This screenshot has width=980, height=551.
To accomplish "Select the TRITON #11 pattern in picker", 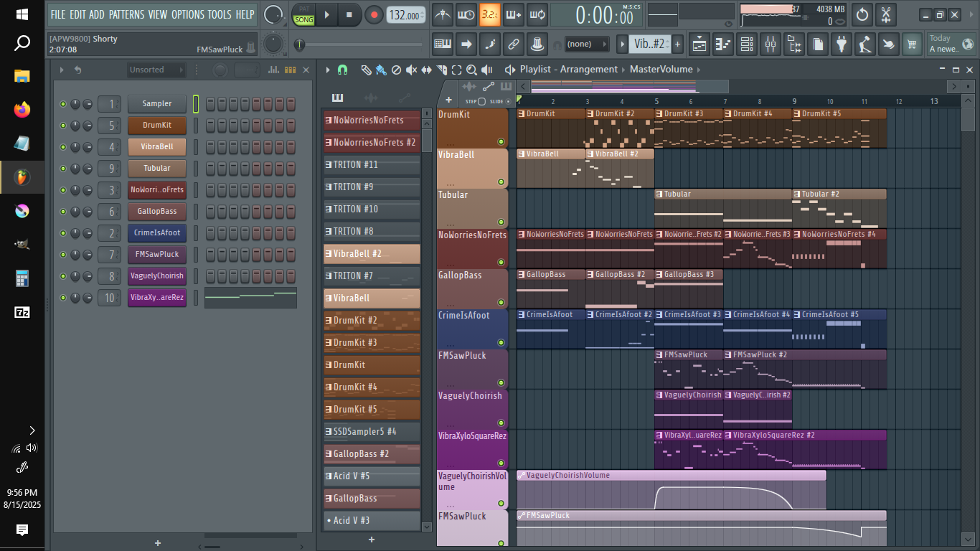I will point(372,165).
